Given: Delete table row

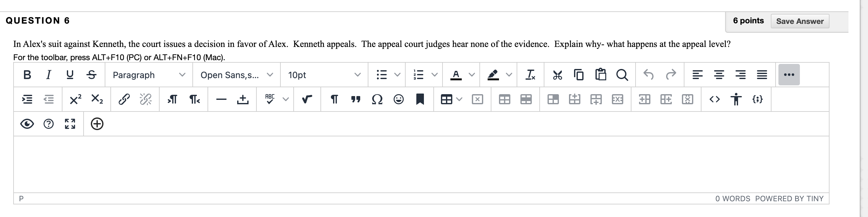Looking at the screenshot, I should click(617, 99).
